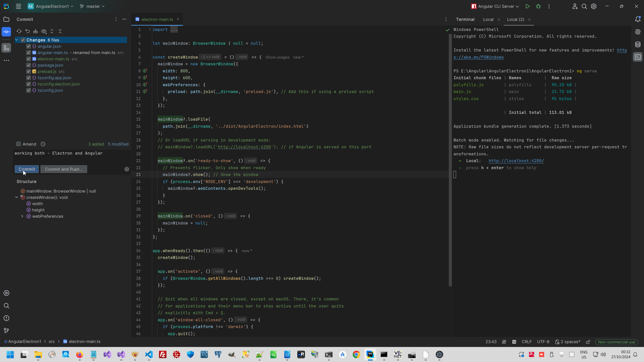Open the master branch dropdown

coord(92,6)
